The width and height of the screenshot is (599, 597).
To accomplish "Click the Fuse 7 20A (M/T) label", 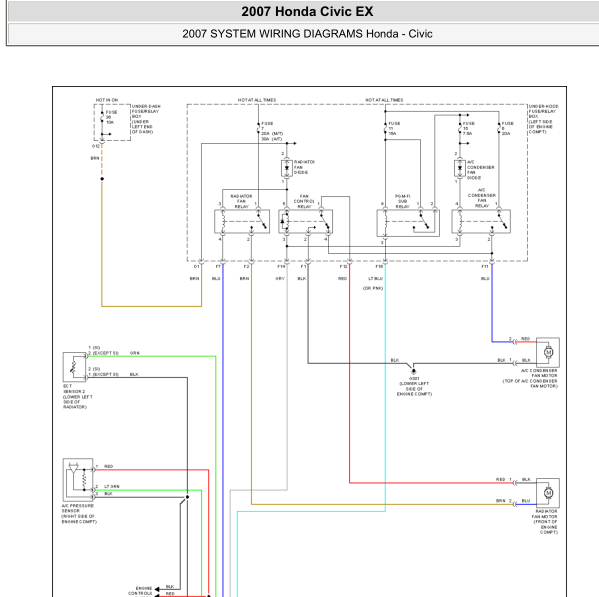I will click(x=271, y=129).
